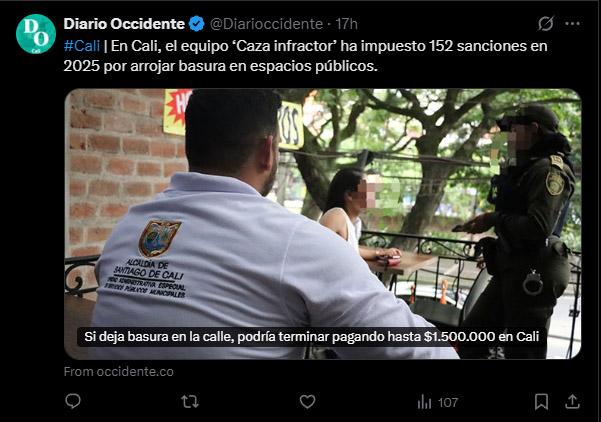Click the Grok explain icon beside more options
The image size is (601, 422).
click(x=545, y=24)
